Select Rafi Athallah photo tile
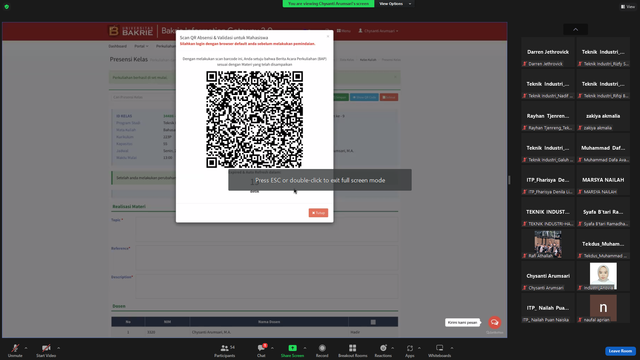The width and height of the screenshot is (640, 360). 548,244
